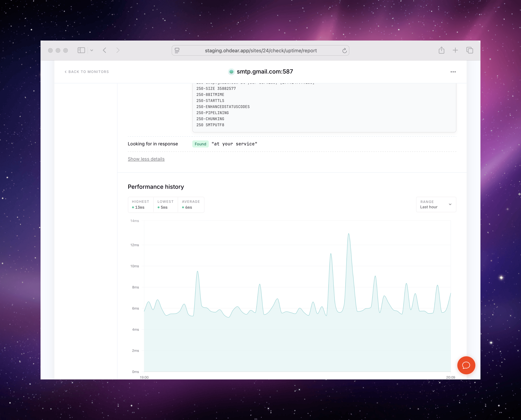The width and height of the screenshot is (521, 420).
Task: Click the green status dot beside smtp.gmail.com:587
Action: point(231,72)
